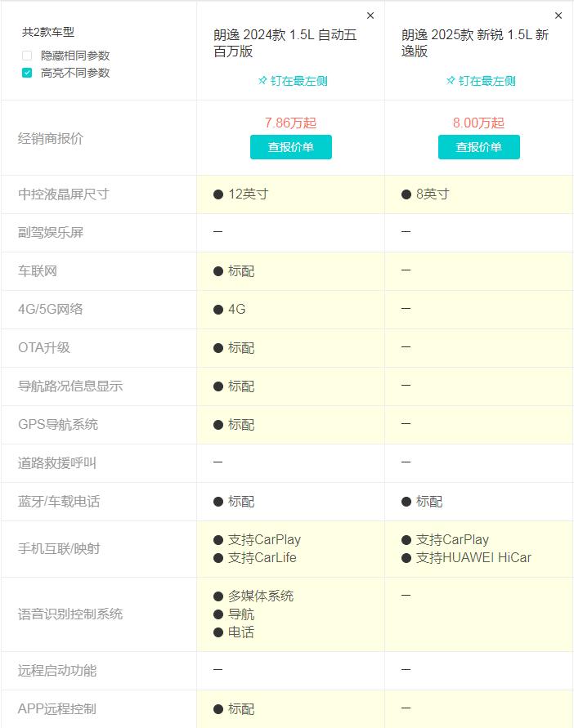Select the 支持CarLife entry

click(262, 558)
